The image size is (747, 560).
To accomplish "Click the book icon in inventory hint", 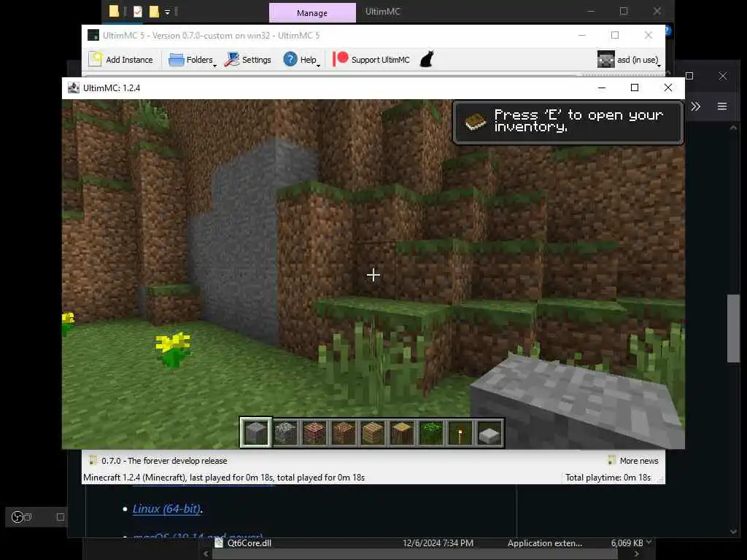I will (476, 122).
